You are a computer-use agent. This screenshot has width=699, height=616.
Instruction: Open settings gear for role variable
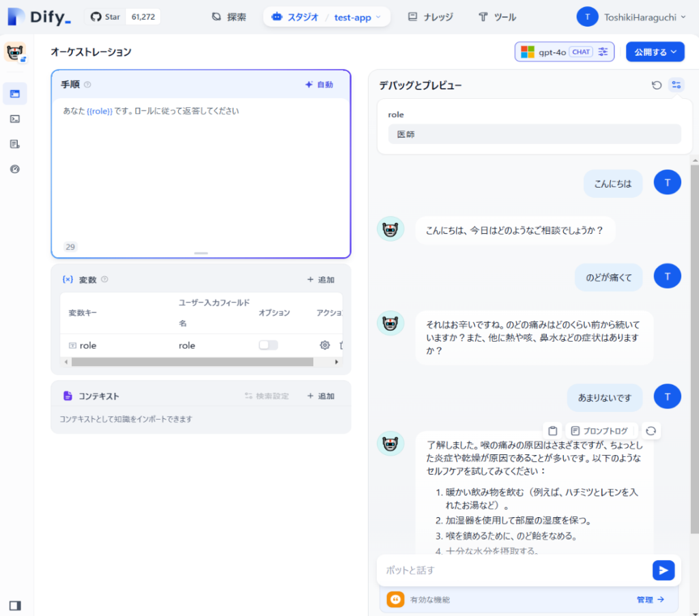pyautogui.click(x=324, y=345)
